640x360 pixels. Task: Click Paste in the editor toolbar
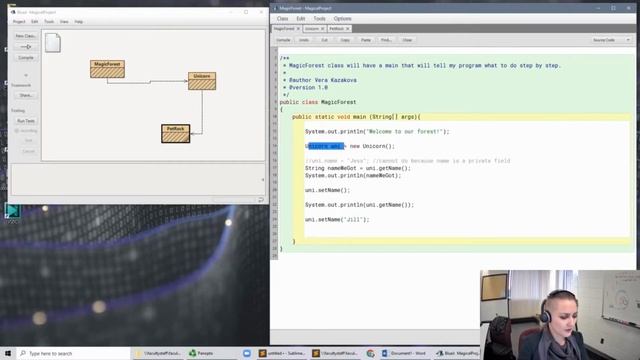point(366,40)
